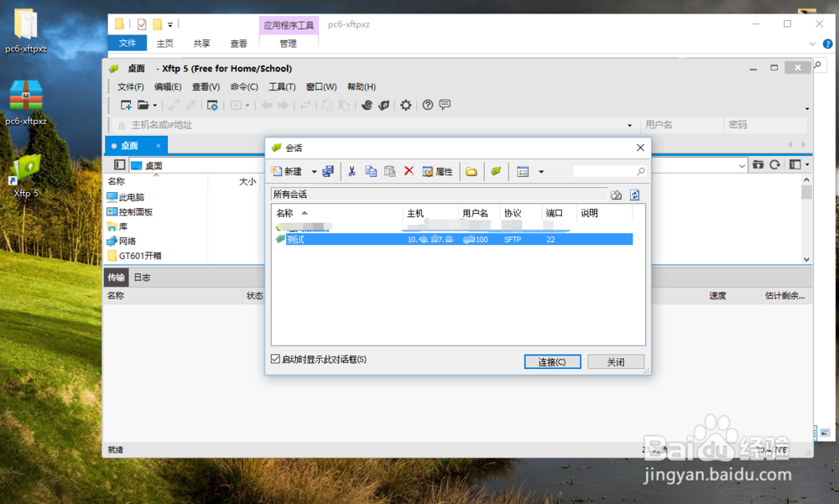Image resolution: width=839 pixels, height=504 pixels.
Task: Click the 端口 column header
Action: coord(559,213)
